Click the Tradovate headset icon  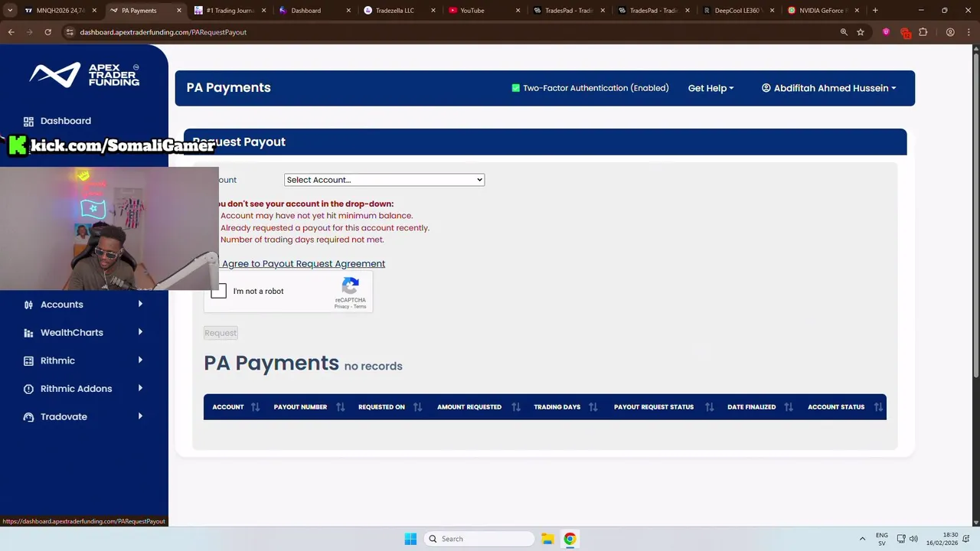[28, 417]
